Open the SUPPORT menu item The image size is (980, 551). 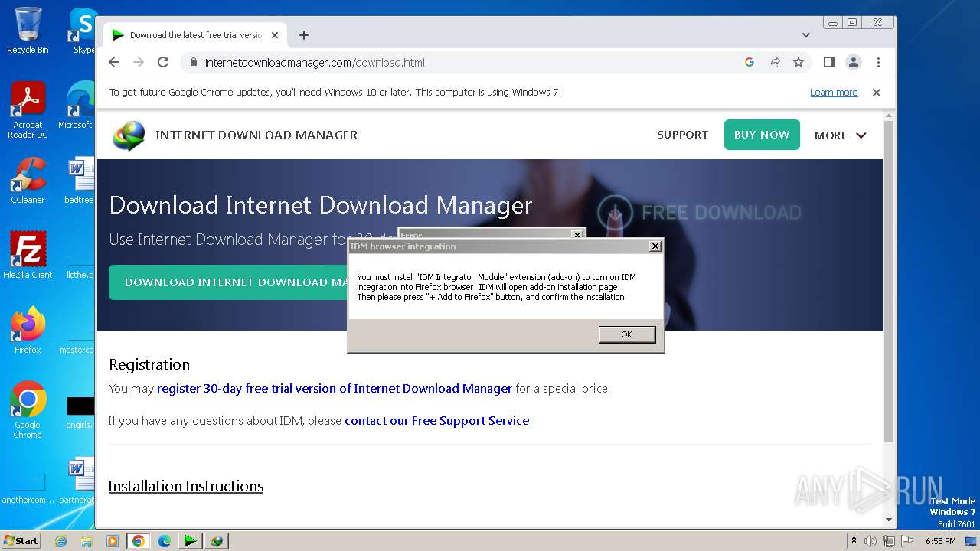[682, 135]
